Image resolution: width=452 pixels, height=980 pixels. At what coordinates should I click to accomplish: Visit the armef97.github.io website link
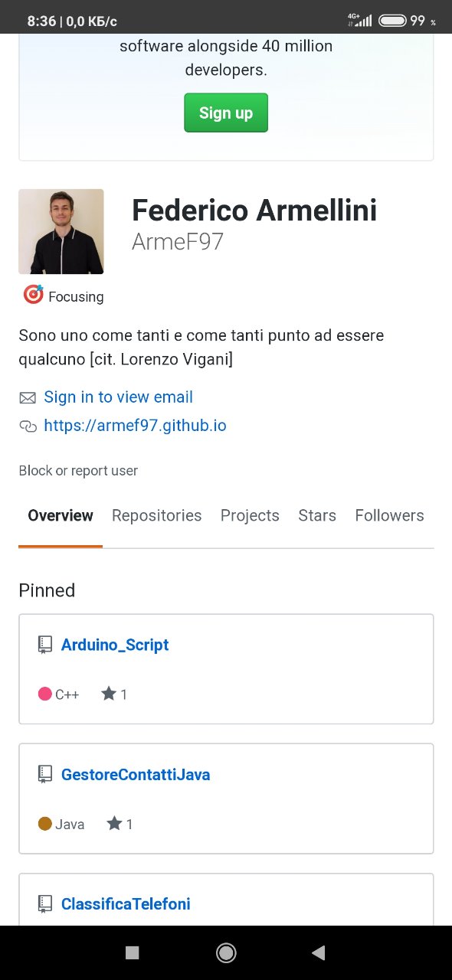(x=136, y=426)
